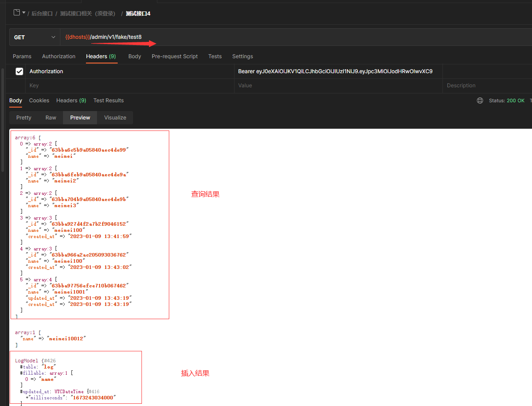Click the created_at value 2023-01-09 13:43:02

pyautogui.click(x=100, y=267)
